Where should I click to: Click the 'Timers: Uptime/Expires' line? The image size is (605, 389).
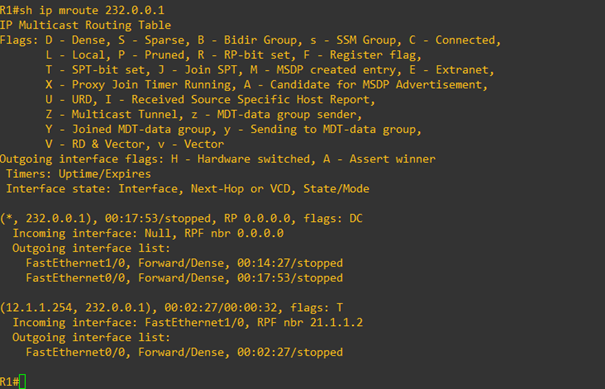coord(78,174)
